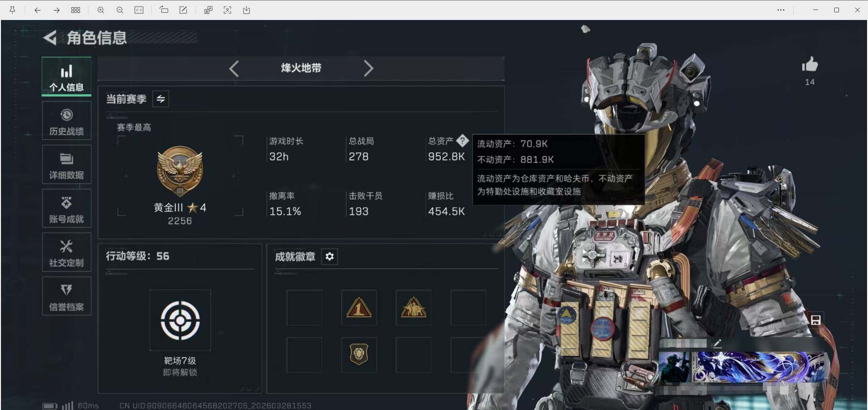Select the squad triangle achievement badge
This screenshot has width=868, height=410.
pos(414,308)
